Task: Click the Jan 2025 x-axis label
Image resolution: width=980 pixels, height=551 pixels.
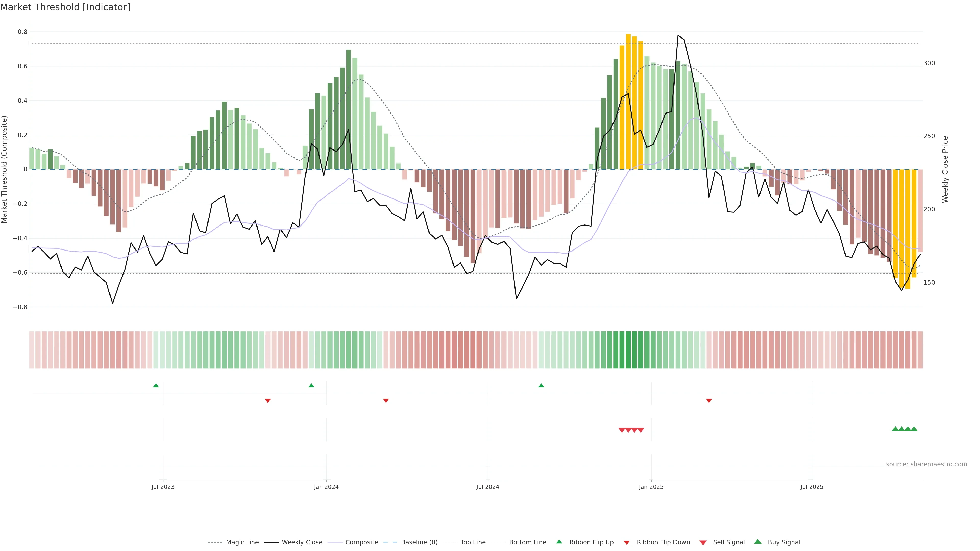Action: click(651, 487)
